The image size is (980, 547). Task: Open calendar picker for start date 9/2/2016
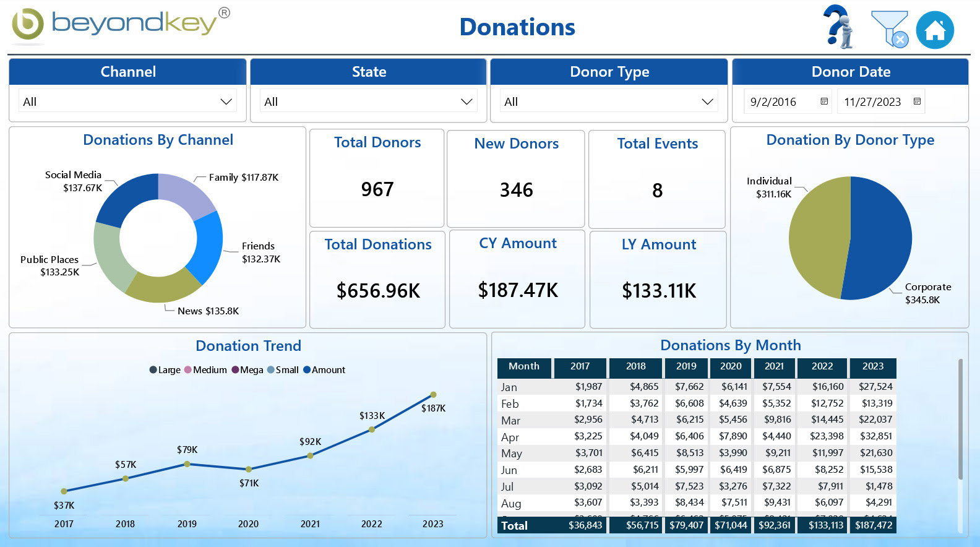[824, 101]
